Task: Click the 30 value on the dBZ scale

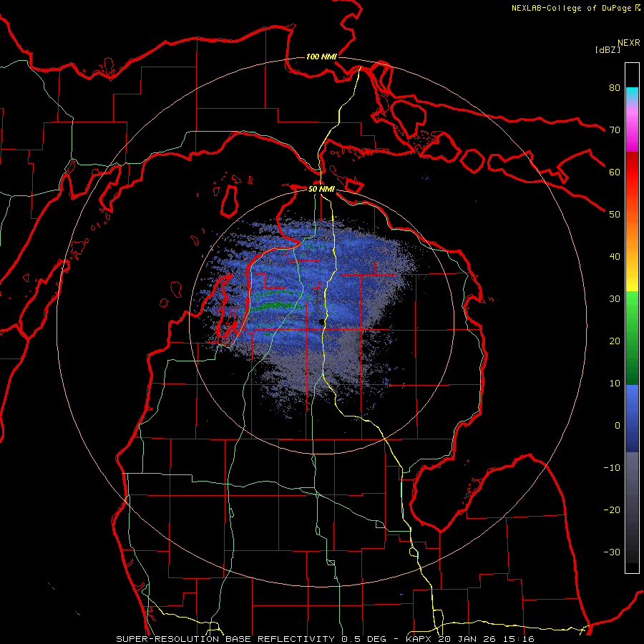Action: (615, 299)
